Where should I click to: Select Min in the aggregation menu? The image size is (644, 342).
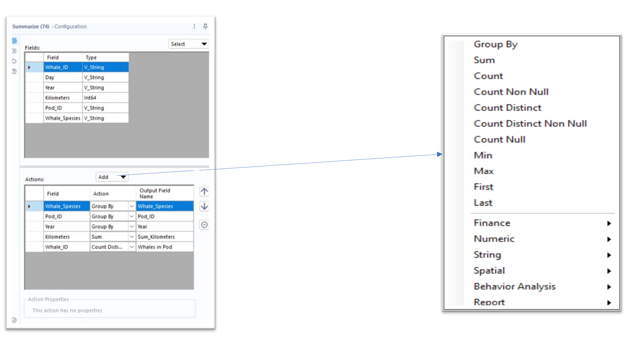click(483, 155)
